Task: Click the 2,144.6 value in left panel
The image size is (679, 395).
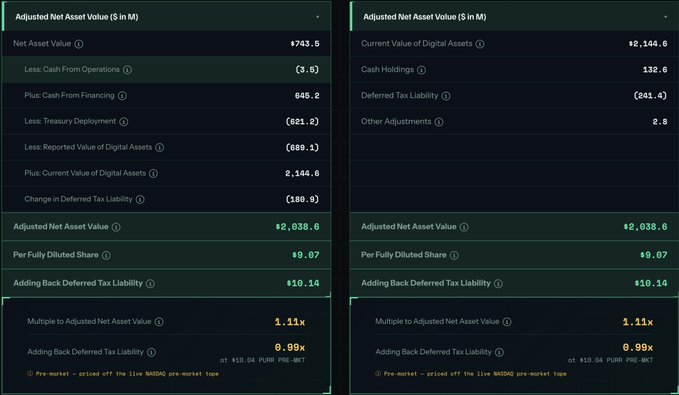Action: [302, 173]
